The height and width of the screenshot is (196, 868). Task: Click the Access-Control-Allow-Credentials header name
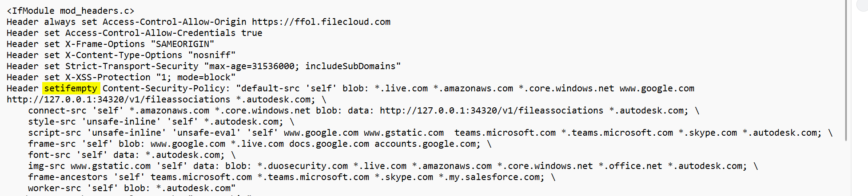150,33
